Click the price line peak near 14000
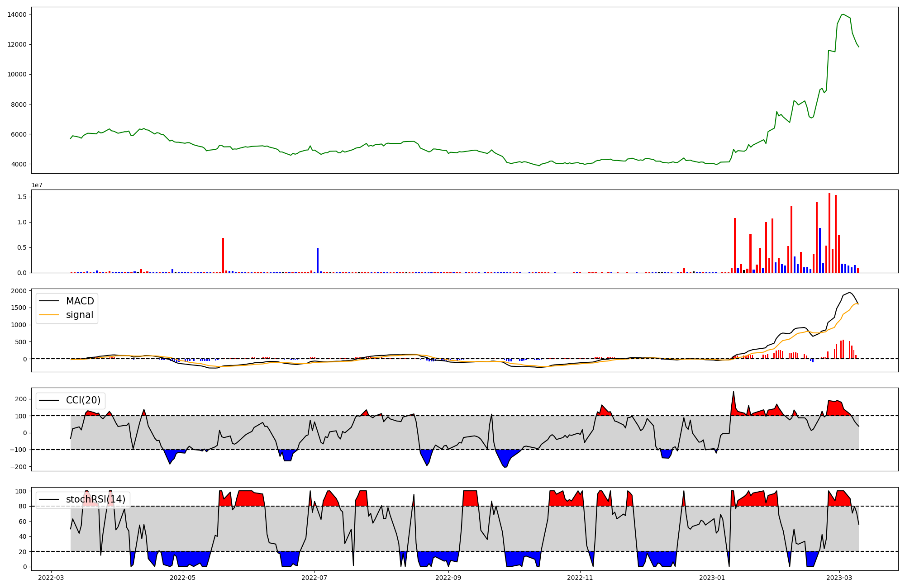 coord(843,14)
